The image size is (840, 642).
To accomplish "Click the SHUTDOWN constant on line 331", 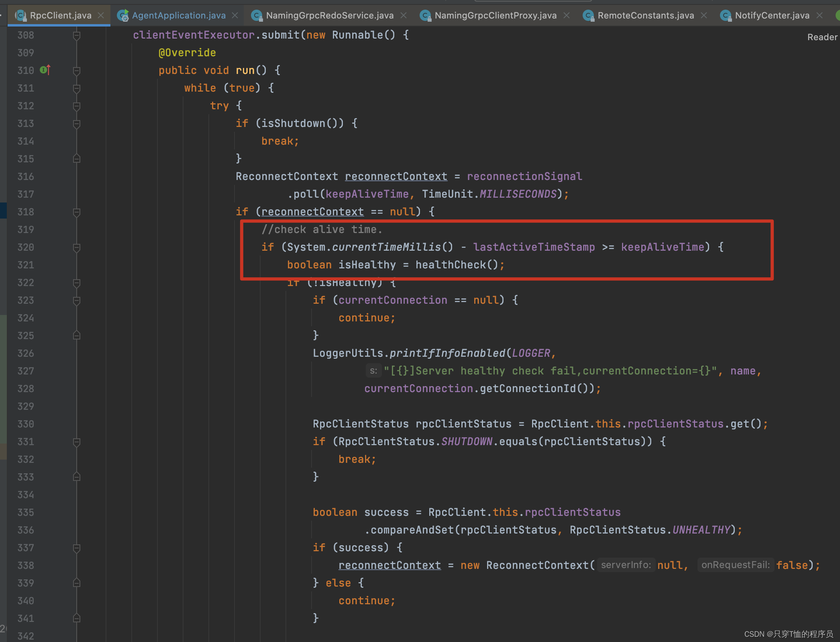I will [467, 442].
